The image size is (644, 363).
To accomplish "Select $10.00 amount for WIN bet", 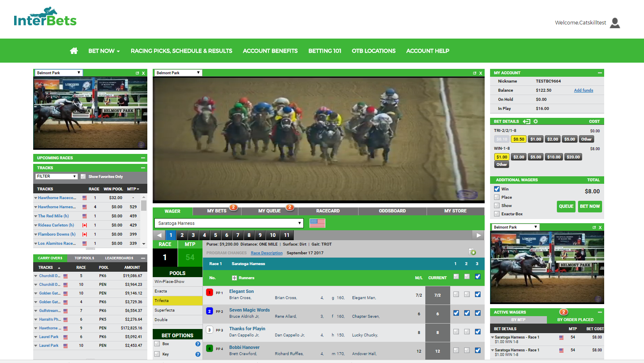I will (554, 157).
